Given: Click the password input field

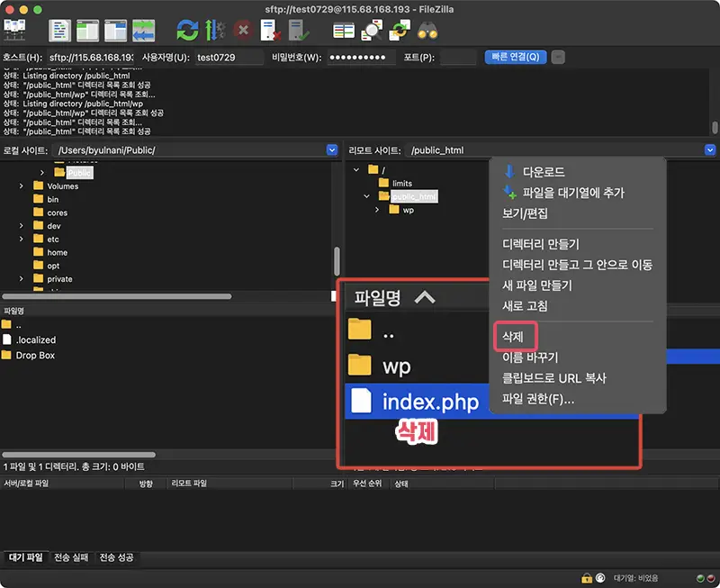Looking at the screenshot, I should click(x=362, y=58).
